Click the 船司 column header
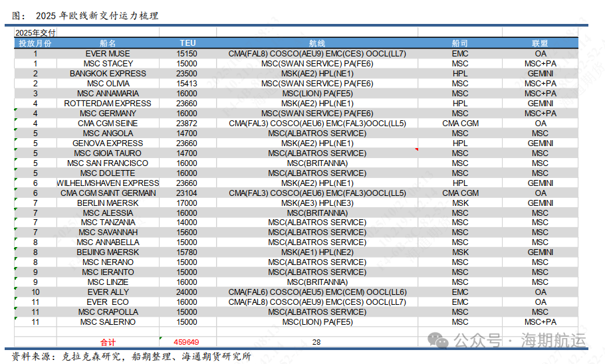This screenshot has height=364, width=605. coord(460,43)
